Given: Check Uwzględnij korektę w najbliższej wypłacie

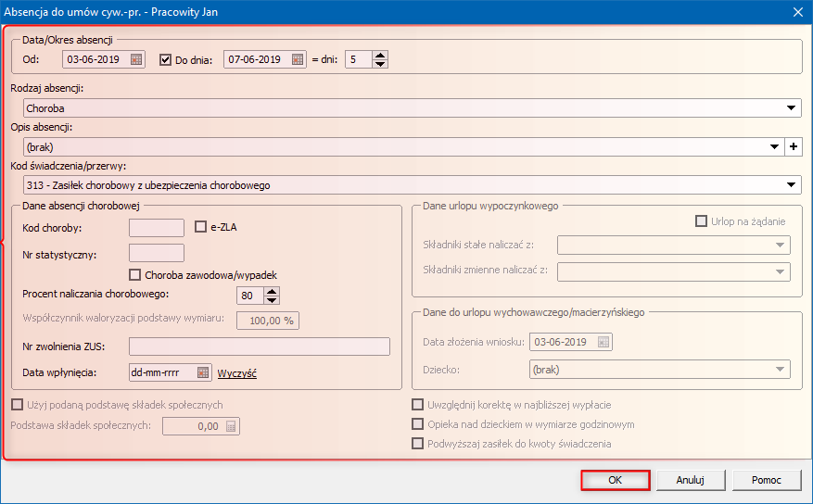Looking at the screenshot, I should tap(417, 404).
